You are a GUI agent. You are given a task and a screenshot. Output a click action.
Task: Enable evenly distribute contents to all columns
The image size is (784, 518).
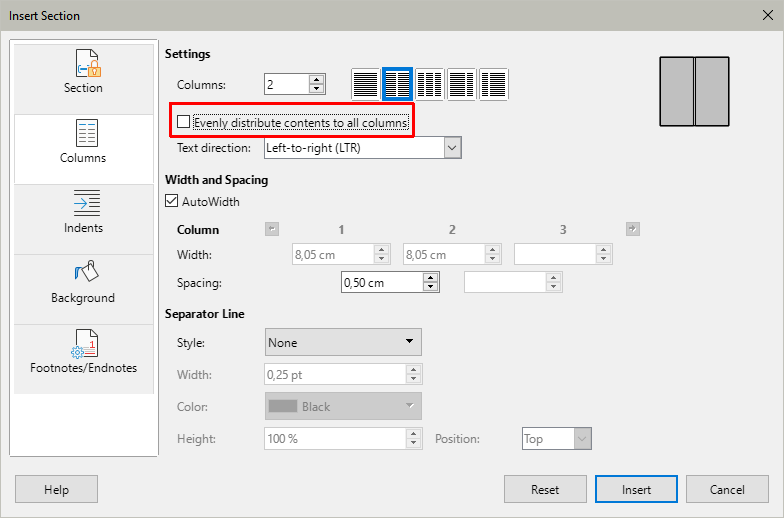[183, 122]
